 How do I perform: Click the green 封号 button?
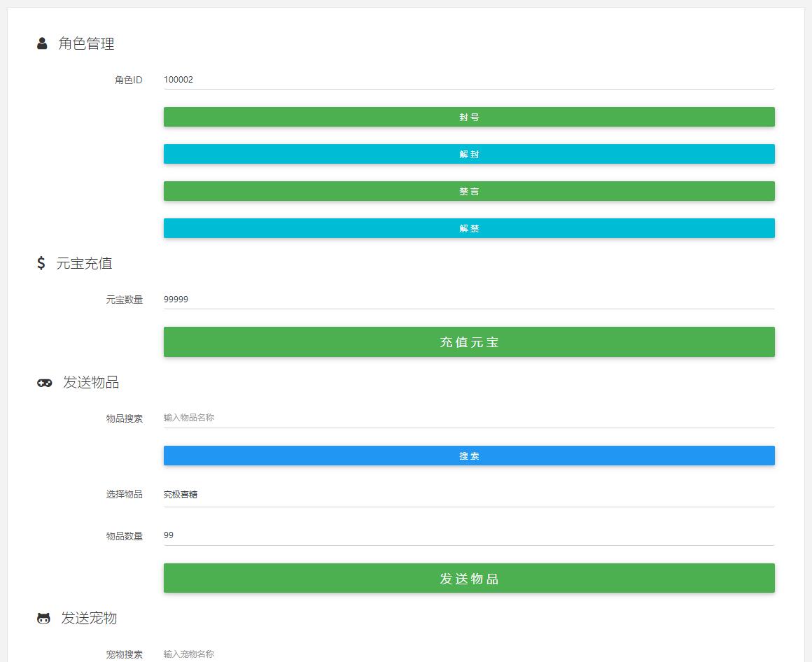click(x=468, y=117)
